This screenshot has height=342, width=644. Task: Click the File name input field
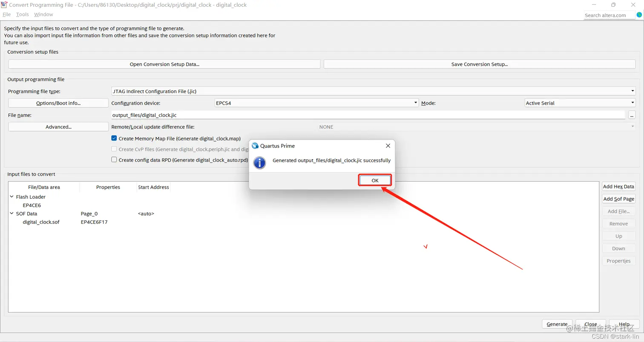coord(368,115)
